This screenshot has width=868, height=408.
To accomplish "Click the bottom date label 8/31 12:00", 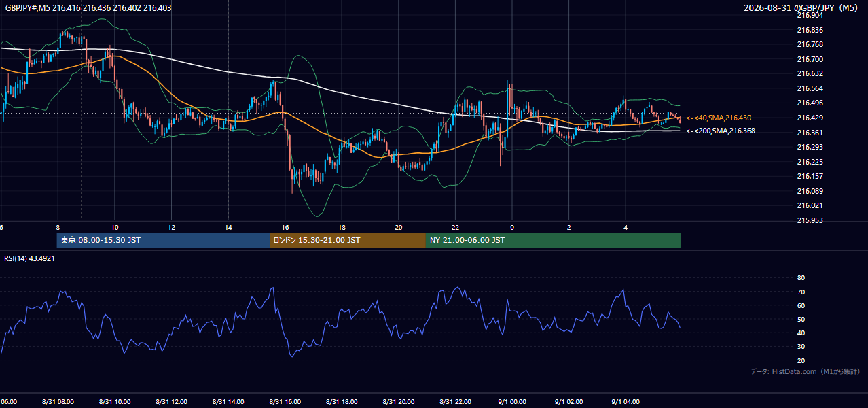I will [172, 402].
